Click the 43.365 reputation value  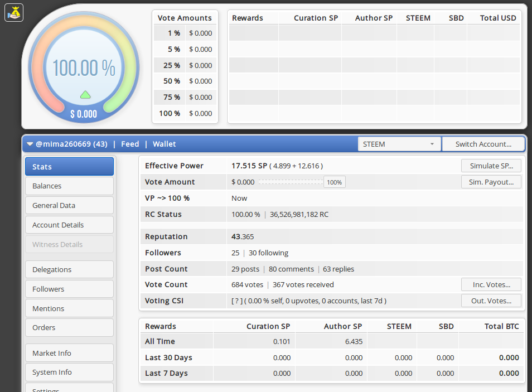[242, 236]
